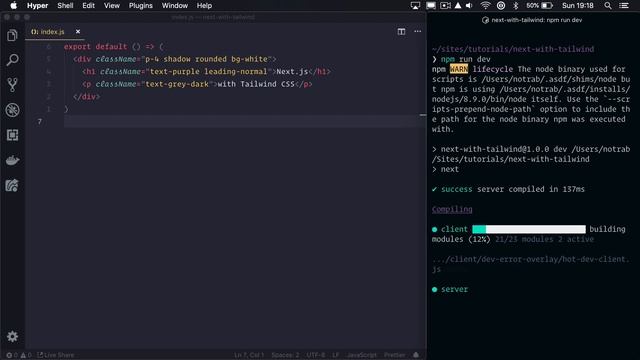Open the Shell menu
Image resolution: width=640 pixels, height=360 pixels.
point(65,6)
